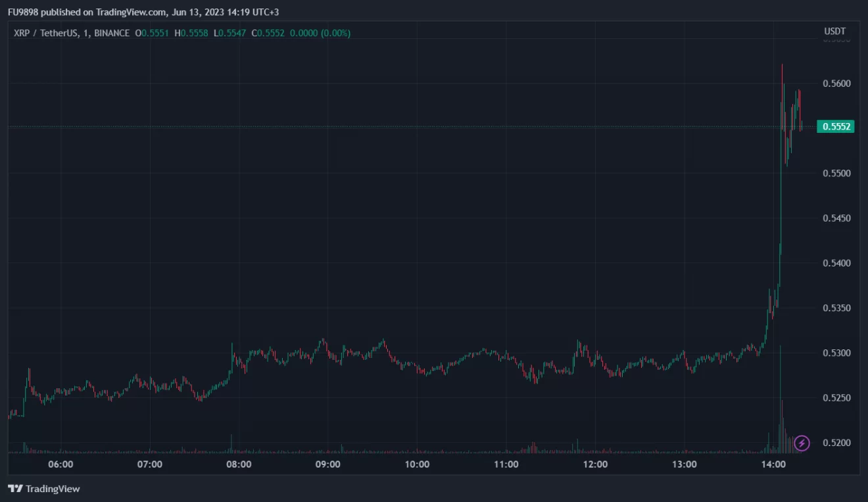Click the USDT currency label

834,32
